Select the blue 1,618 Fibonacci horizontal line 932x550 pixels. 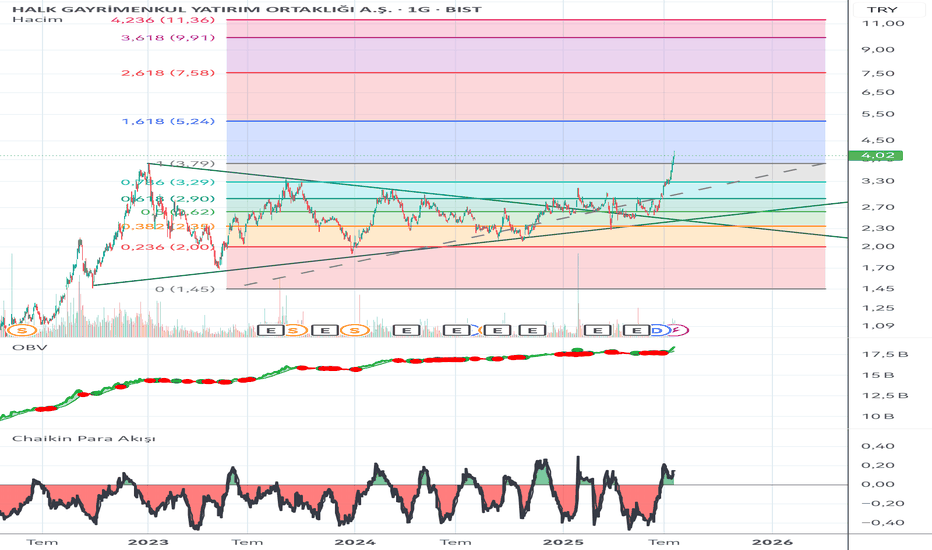(x=526, y=121)
